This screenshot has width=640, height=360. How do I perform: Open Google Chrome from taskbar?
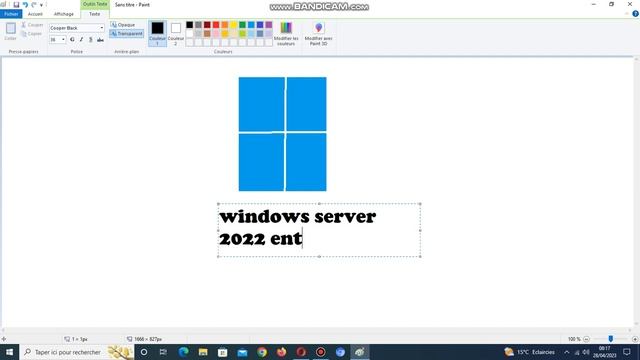click(262, 352)
